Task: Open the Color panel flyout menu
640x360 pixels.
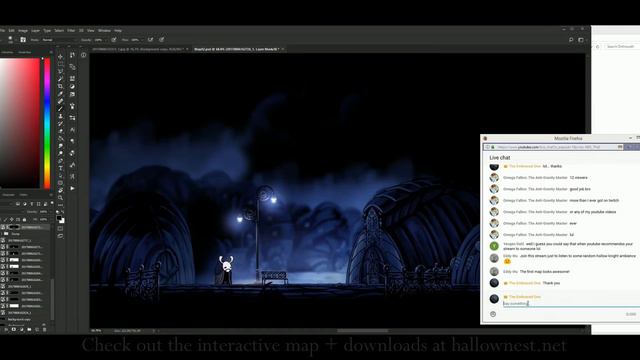Action: tap(51, 52)
